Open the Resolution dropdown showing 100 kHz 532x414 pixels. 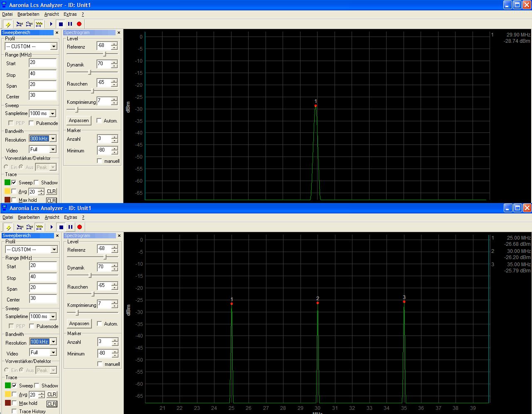pyautogui.click(x=53, y=342)
